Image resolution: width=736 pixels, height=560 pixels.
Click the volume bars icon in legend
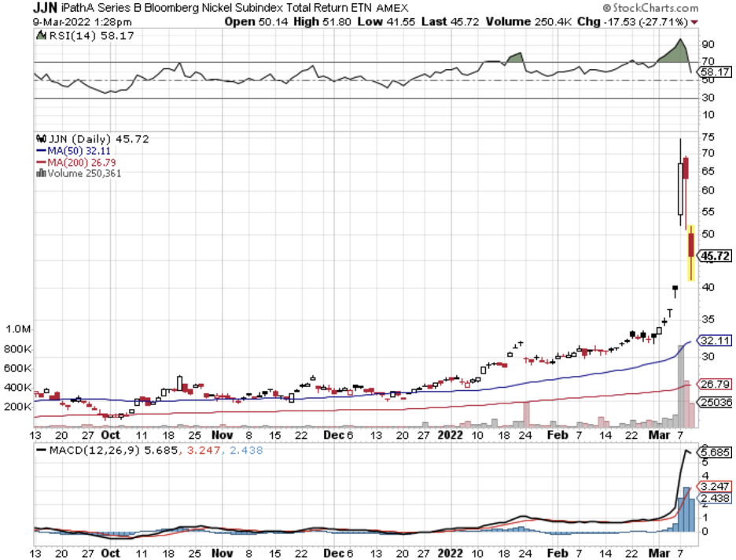tap(42, 173)
